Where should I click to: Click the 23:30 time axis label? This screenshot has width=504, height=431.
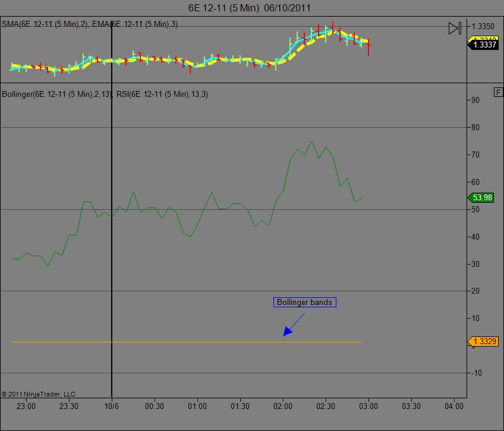click(x=69, y=406)
